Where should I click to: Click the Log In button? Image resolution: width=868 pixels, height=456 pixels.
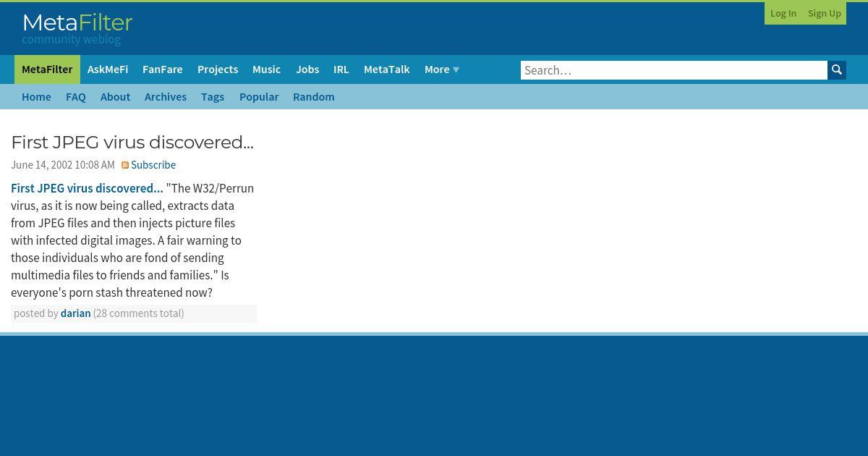783,13
